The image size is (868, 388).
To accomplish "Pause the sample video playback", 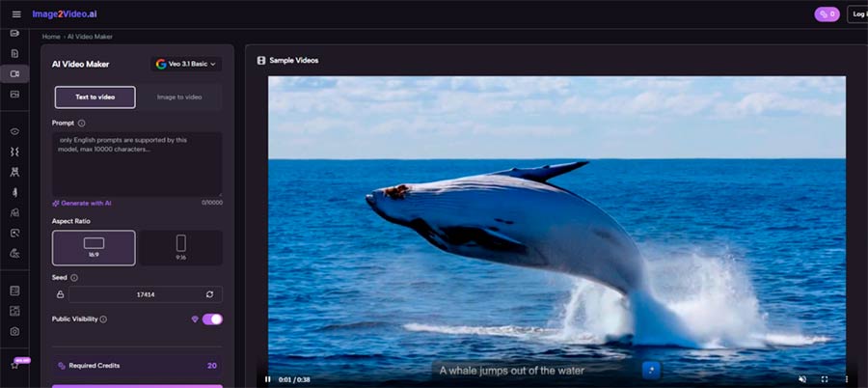I will tap(268, 379).
